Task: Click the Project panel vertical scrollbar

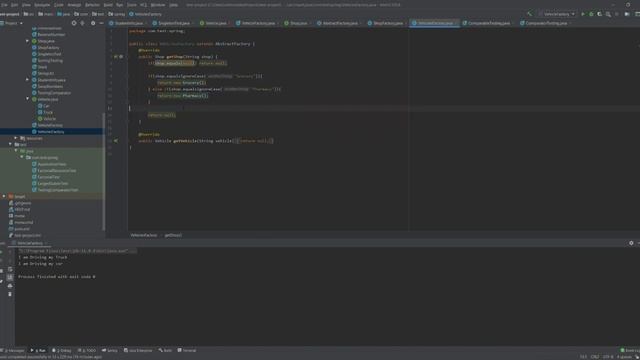Action: [x=104, y=171]
